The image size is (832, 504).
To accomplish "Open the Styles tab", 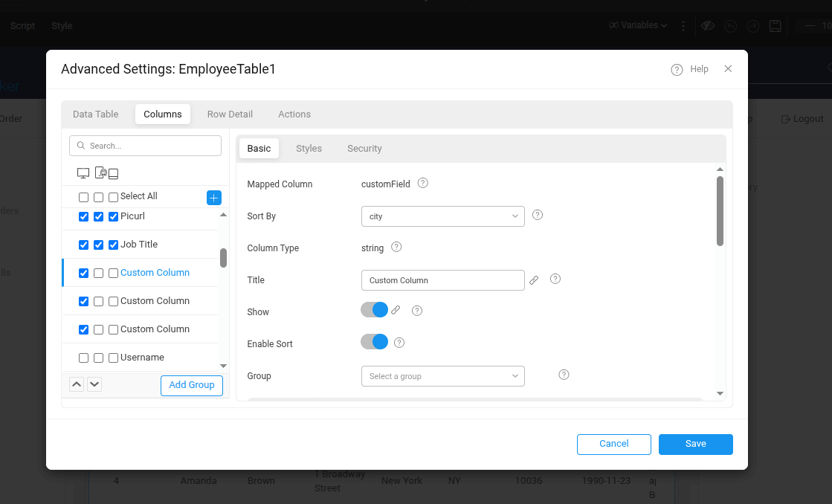I will (x=309, y=148).
